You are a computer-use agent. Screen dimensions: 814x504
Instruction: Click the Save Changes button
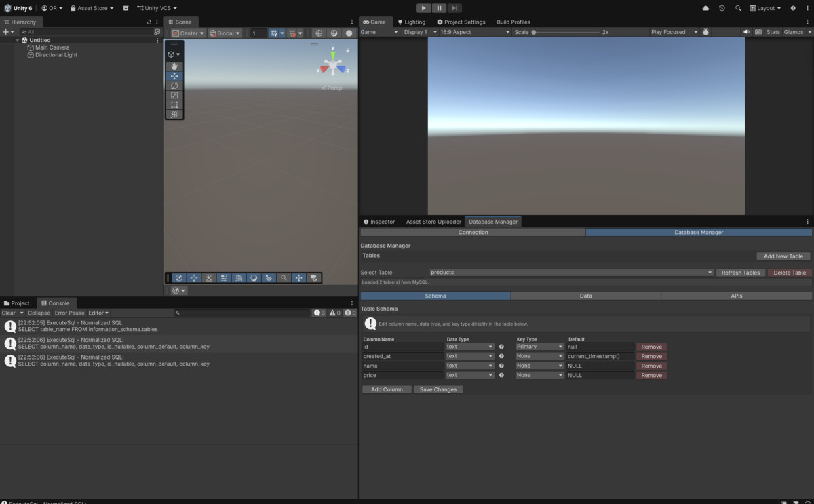click(438, 389)
